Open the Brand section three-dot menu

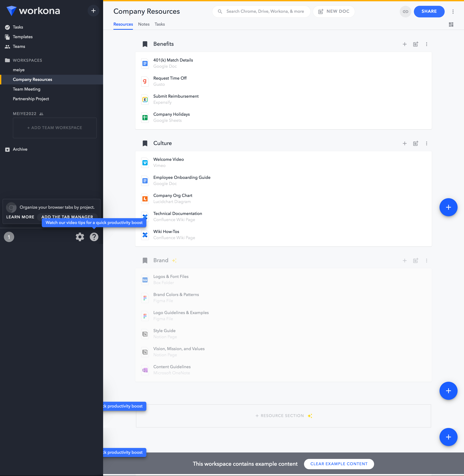coord(426,261)
